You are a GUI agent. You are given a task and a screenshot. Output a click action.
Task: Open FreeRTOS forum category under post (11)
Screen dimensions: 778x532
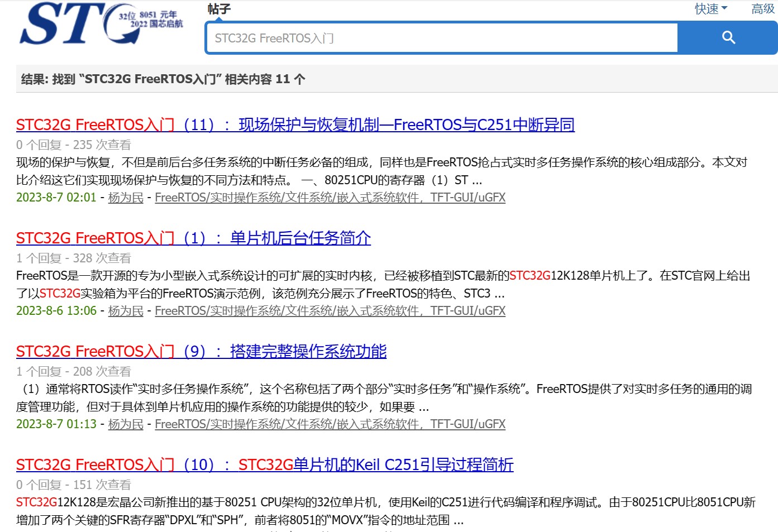330,198
